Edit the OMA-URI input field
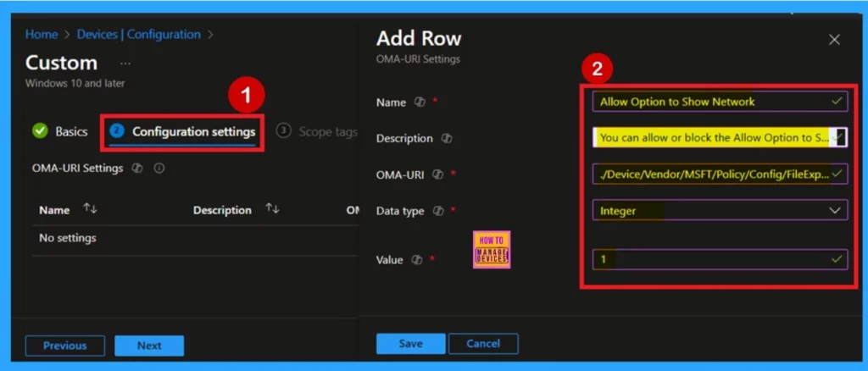The image size is (868, 371). point(720,174)
